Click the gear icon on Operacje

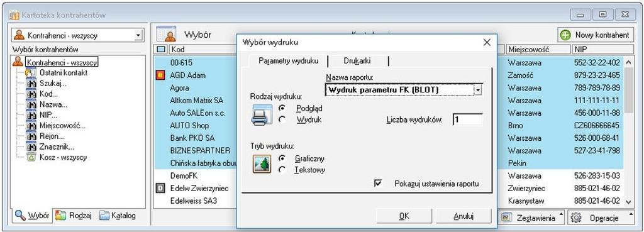576,218
